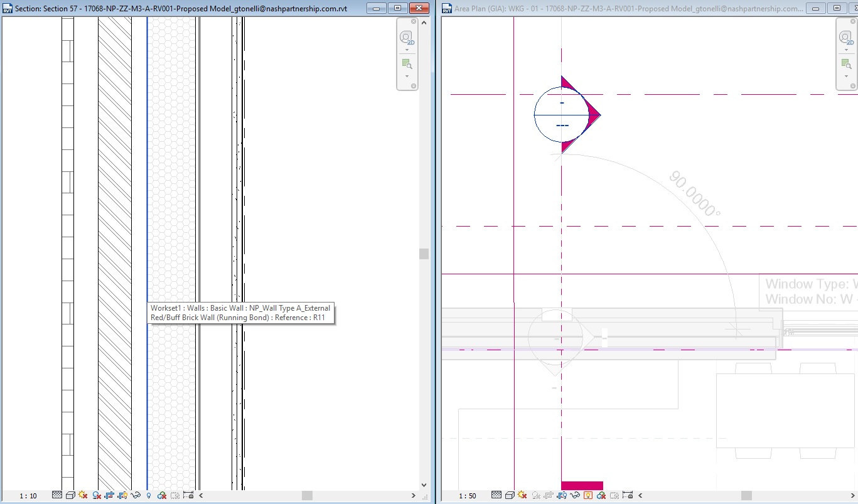The image size is (858, 504).
Task: Click greyed shadows icon in Area Plan bar
Action: tap(536, 495)
